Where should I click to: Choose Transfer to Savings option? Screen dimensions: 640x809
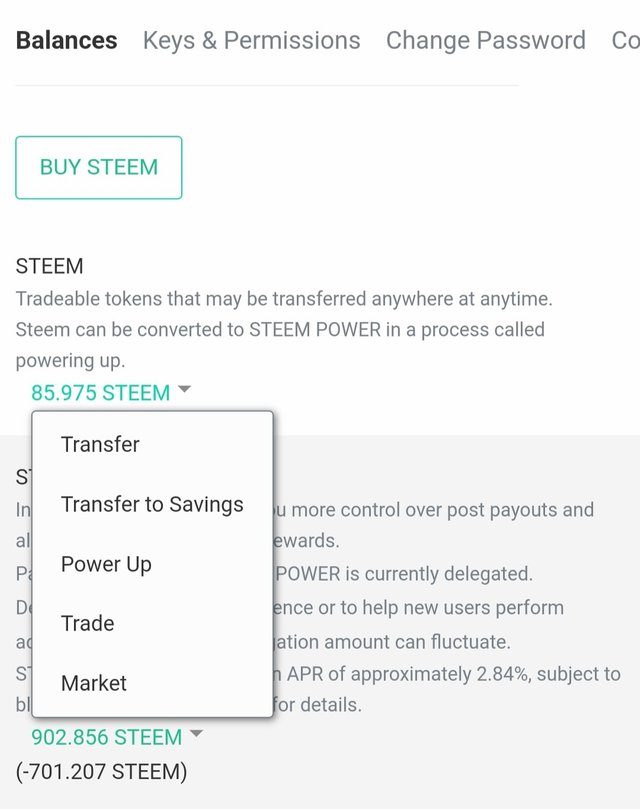[152, 504]
